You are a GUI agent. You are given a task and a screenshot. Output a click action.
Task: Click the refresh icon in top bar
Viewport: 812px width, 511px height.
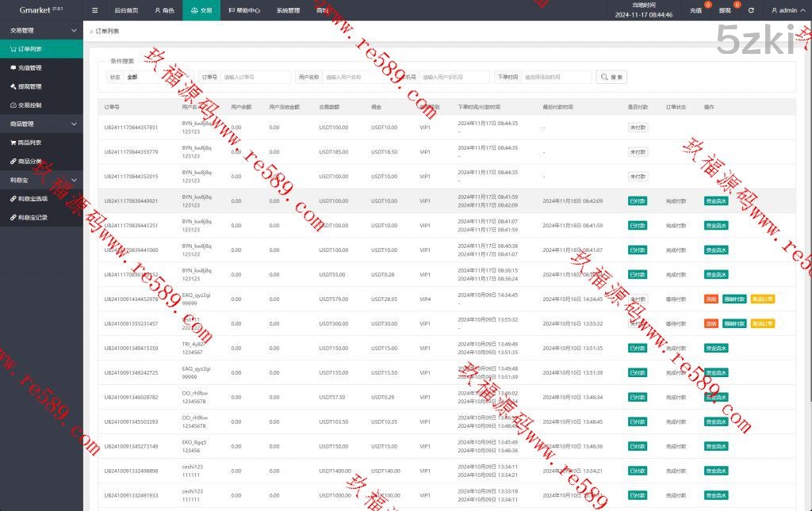(751, 10)
